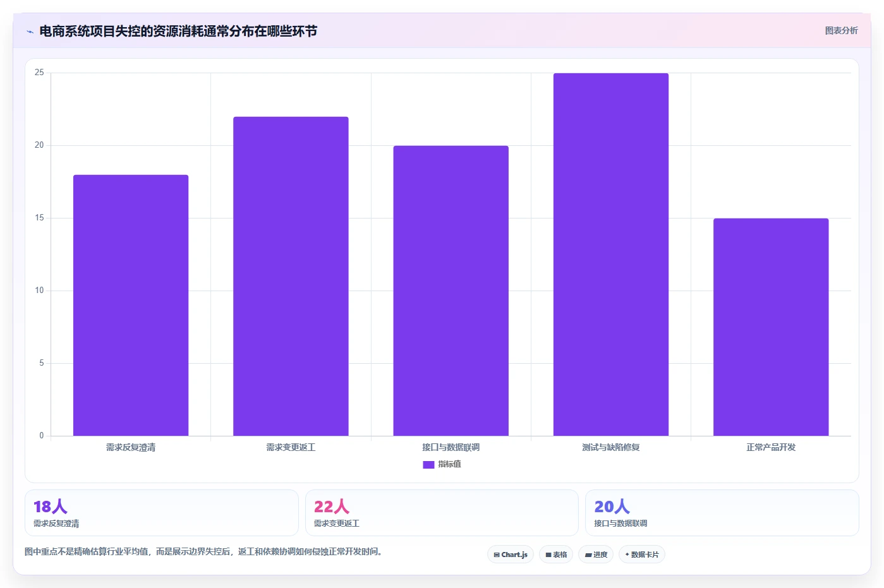Click the 需求变更返工 x-axis label

(x=291, y=447)
